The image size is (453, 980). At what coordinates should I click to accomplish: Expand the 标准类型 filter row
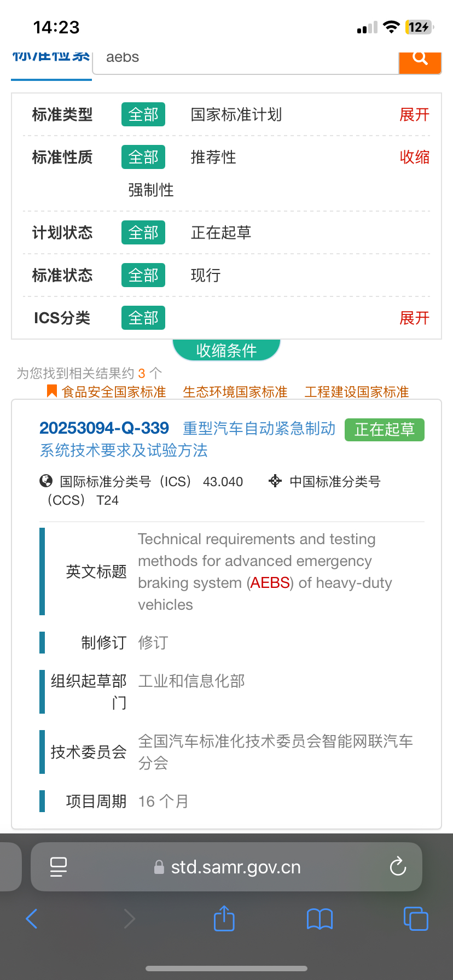[x=414, y=115]
